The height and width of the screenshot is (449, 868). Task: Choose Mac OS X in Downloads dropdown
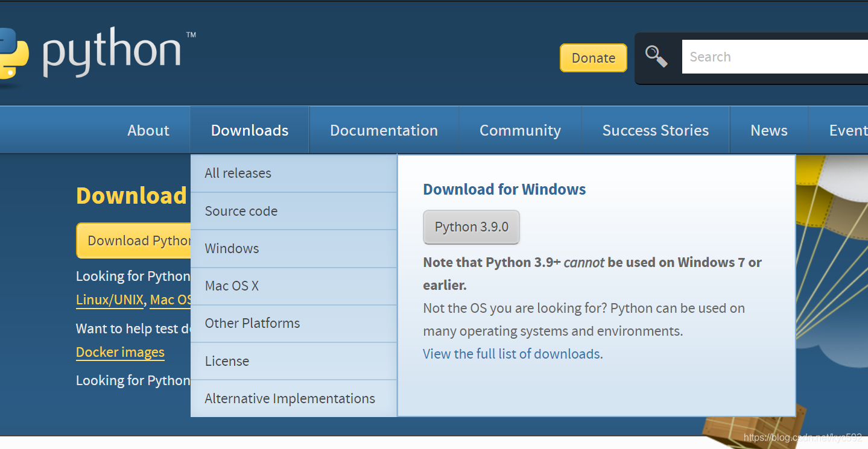point(294,286)
